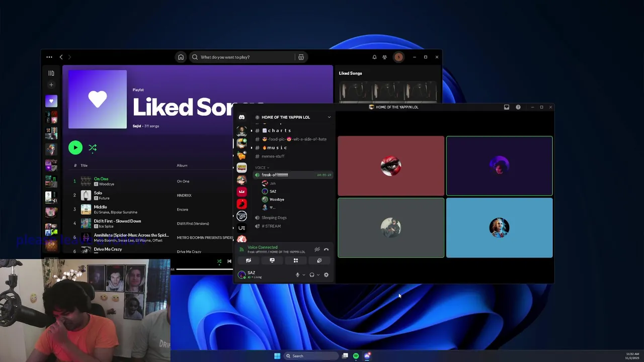Open Voice Connected details link
This screenshot has height=362, width=644.
tap(262, 247)
